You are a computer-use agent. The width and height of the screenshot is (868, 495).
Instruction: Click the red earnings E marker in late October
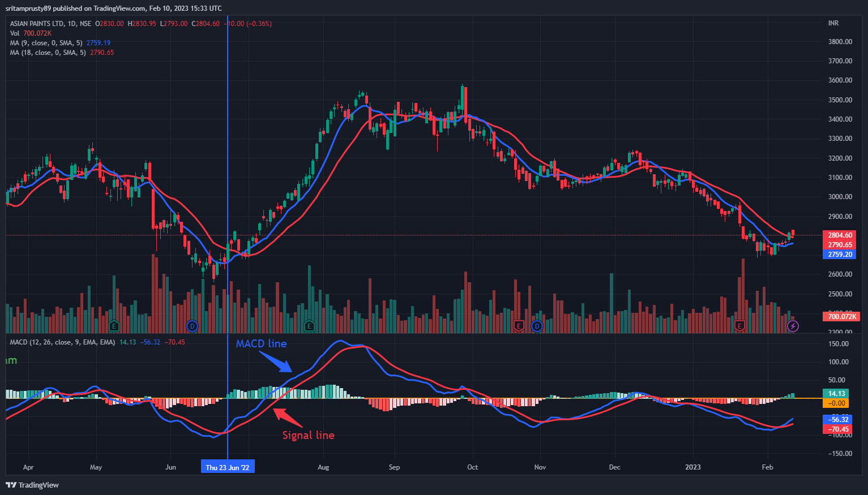click(x=518, y=326)
